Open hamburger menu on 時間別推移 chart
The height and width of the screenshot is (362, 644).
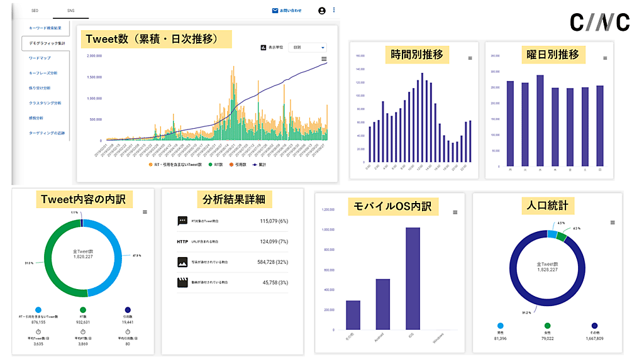[470, 58]
